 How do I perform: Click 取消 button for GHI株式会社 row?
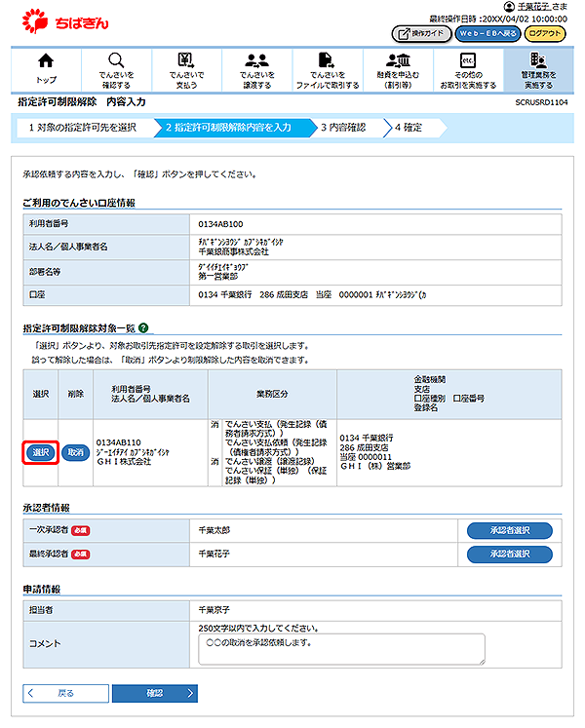coord(75,452)
